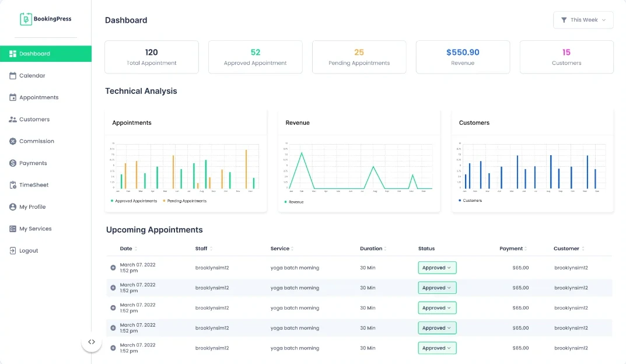
Task: Toggle the Approved Appointments legend series
Action: pyautogui.click(x=134, y=201)
